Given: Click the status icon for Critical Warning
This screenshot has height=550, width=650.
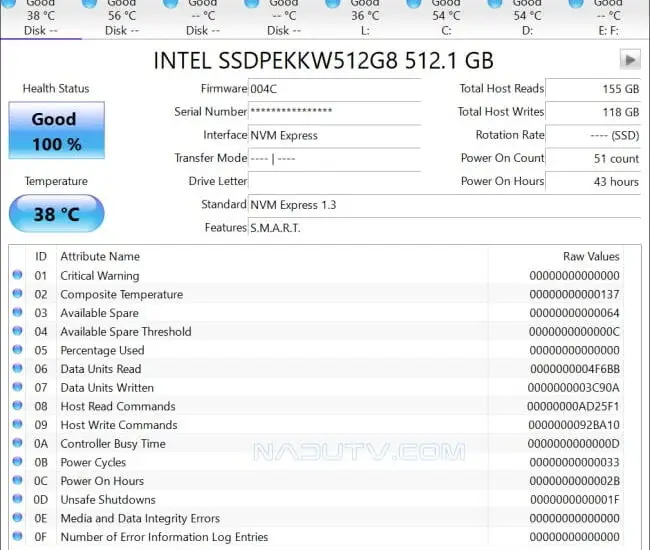Looking at the screenshot, I should tap(17, 274).
